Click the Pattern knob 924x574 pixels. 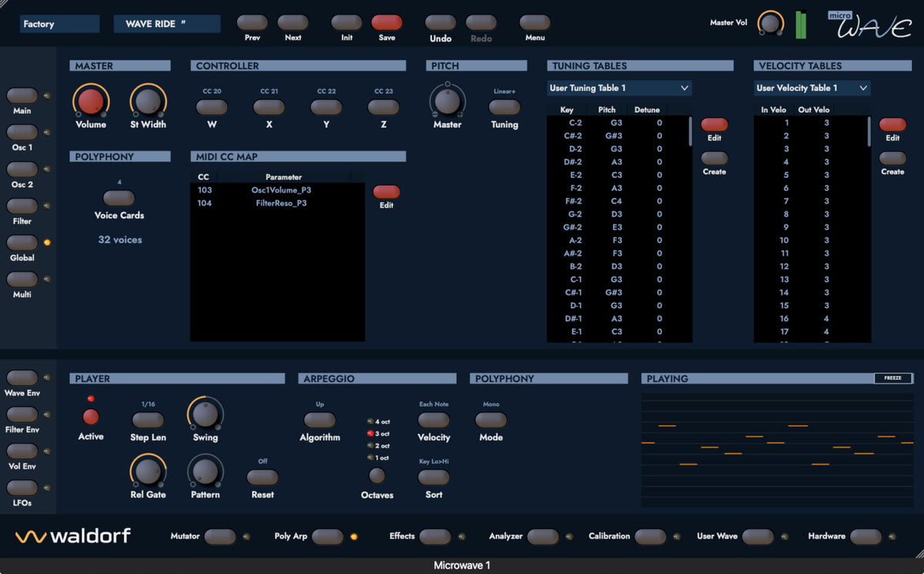click(205, 471)
